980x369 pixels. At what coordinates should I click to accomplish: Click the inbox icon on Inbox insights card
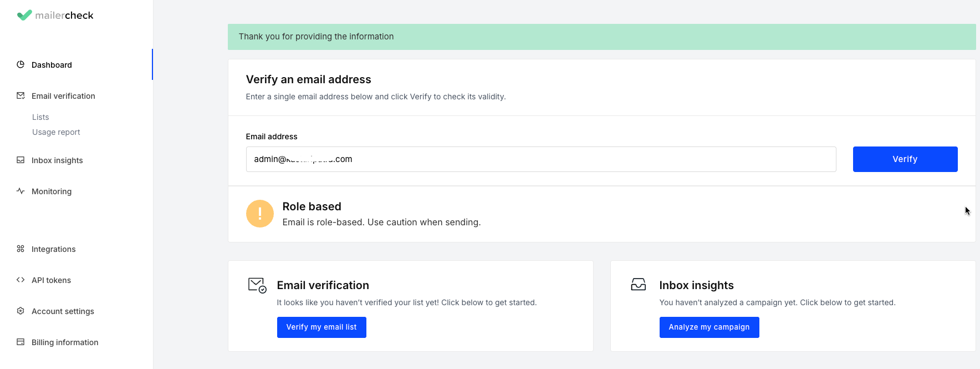(639, 285)
